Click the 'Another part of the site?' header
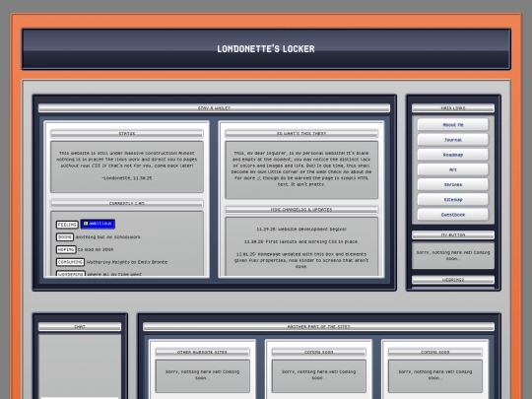This screenshot has width=532, height=399. point(318,326)
